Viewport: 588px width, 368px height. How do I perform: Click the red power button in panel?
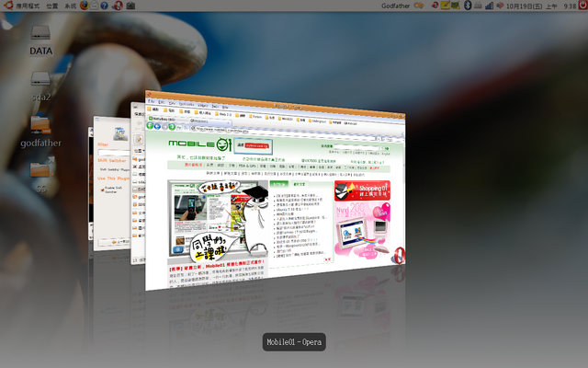pos(583,5)
